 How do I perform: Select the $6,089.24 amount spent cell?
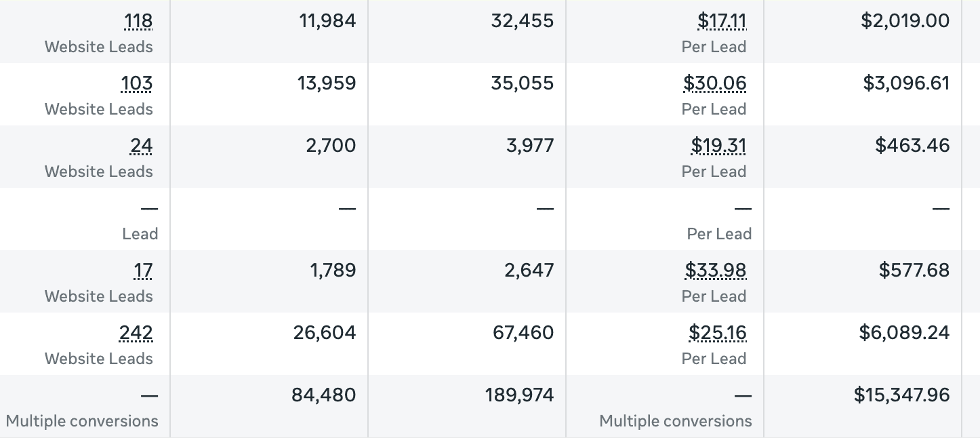863,344
